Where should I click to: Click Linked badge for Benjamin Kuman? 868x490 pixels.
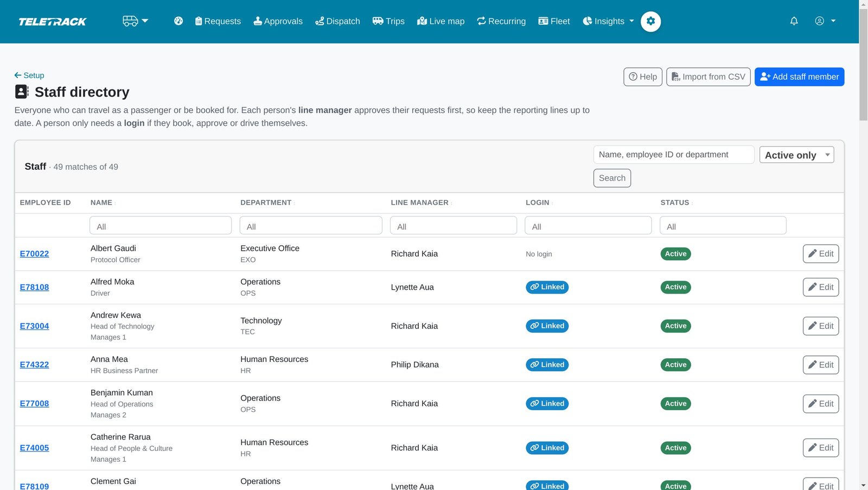coord(547,404)
